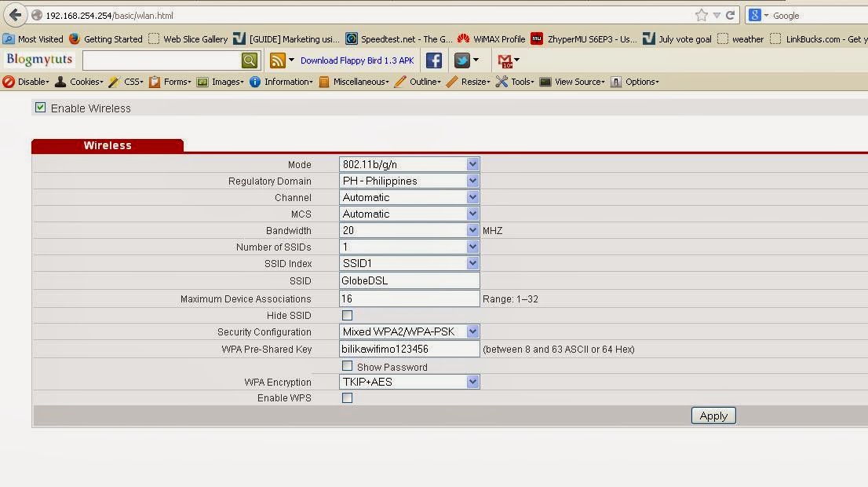Open the July vote goal bookmark

(677, 39)
